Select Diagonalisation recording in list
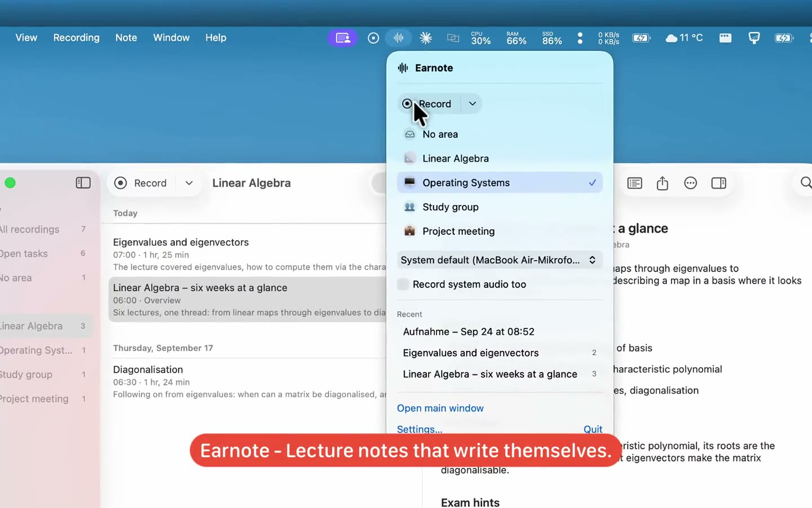Screen dimensions: 812x508 click(x=248, y=382)
